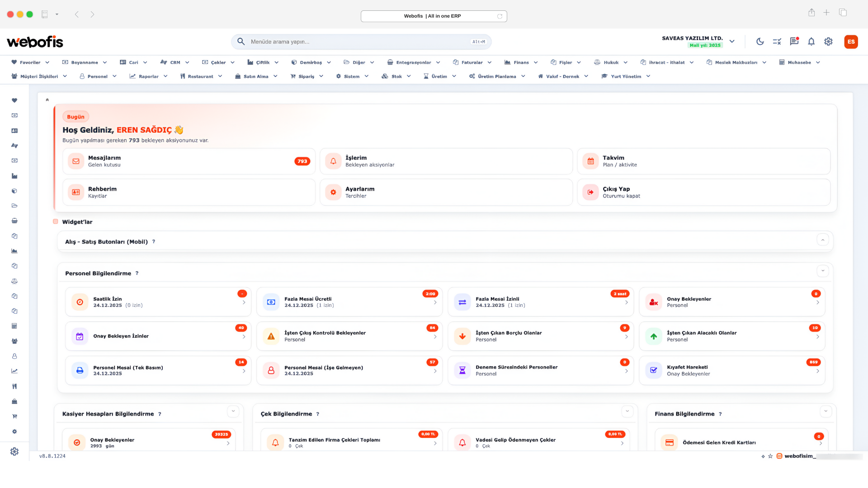Open the Finans menu

521,62
